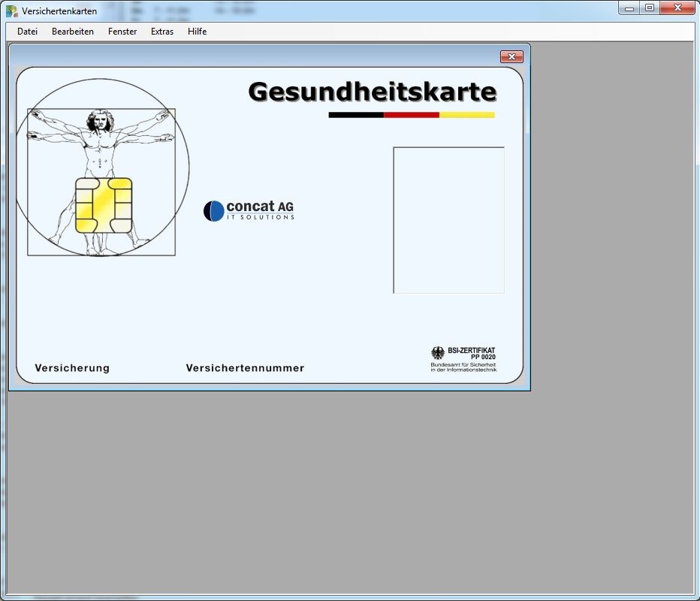The height and width of the screenshot is (601, 700).
Task: Click the Versichertenkarten app icon in title bar
Action: click(x=11, y=11)
